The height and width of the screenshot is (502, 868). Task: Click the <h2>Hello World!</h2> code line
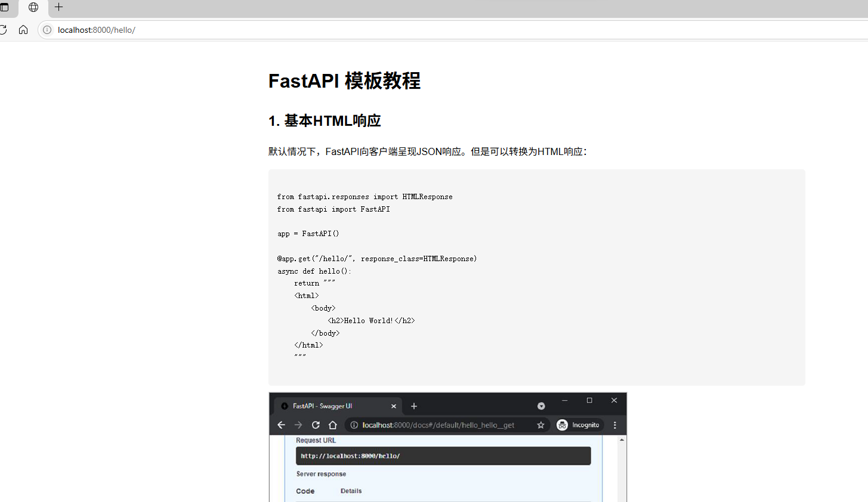click(371, 321)
